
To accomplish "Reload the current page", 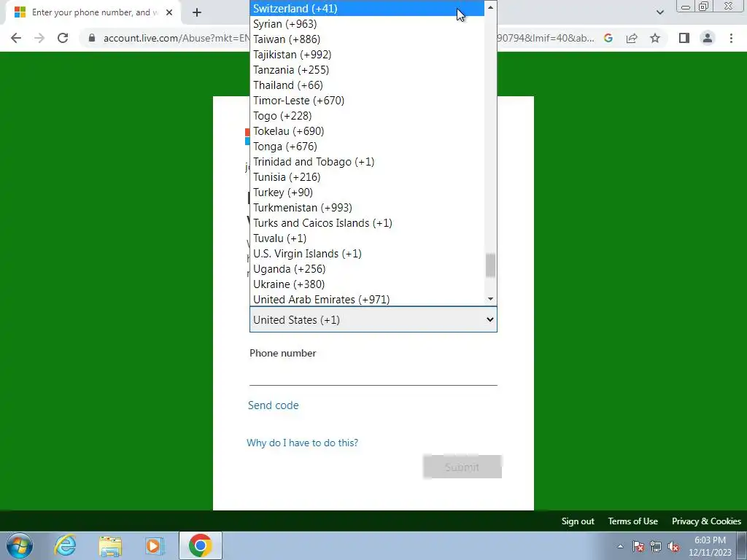I will coord(63,38).
